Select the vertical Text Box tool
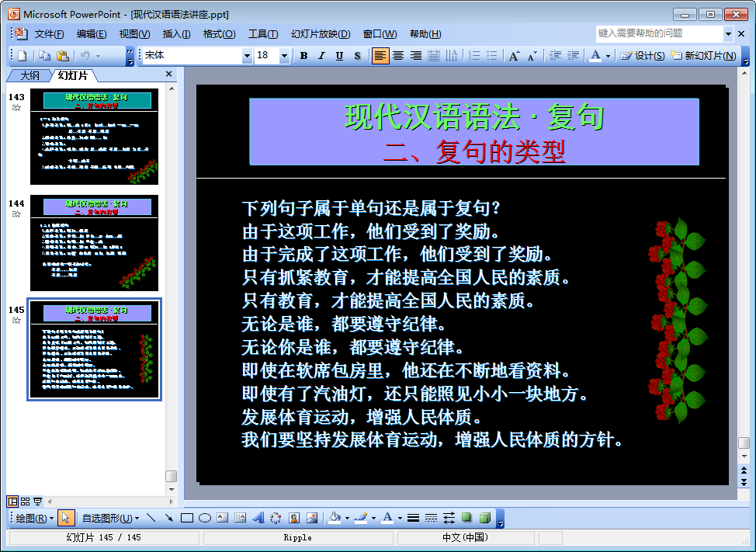Screen dimensions: 756x552 click(240, 519)
